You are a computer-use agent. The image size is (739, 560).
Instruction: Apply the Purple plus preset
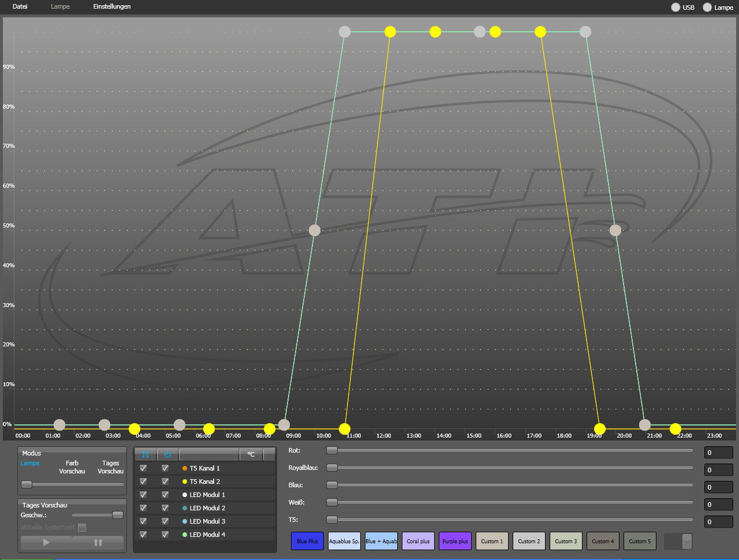coord(456,541)
